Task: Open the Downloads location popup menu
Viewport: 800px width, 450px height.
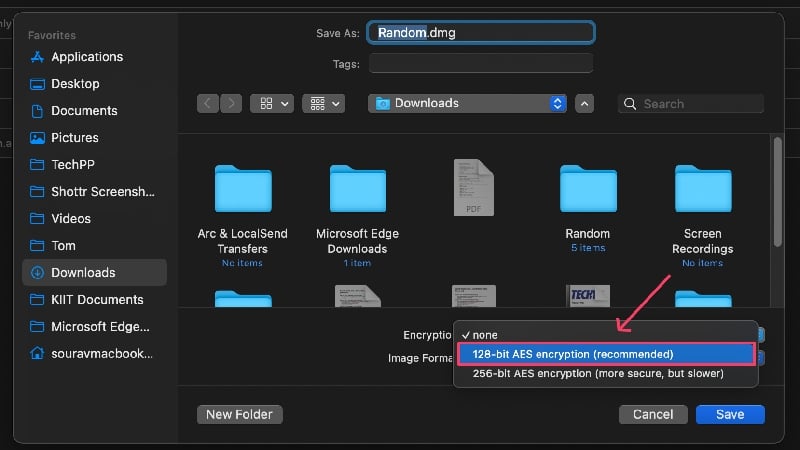Action: pos(467,104)
